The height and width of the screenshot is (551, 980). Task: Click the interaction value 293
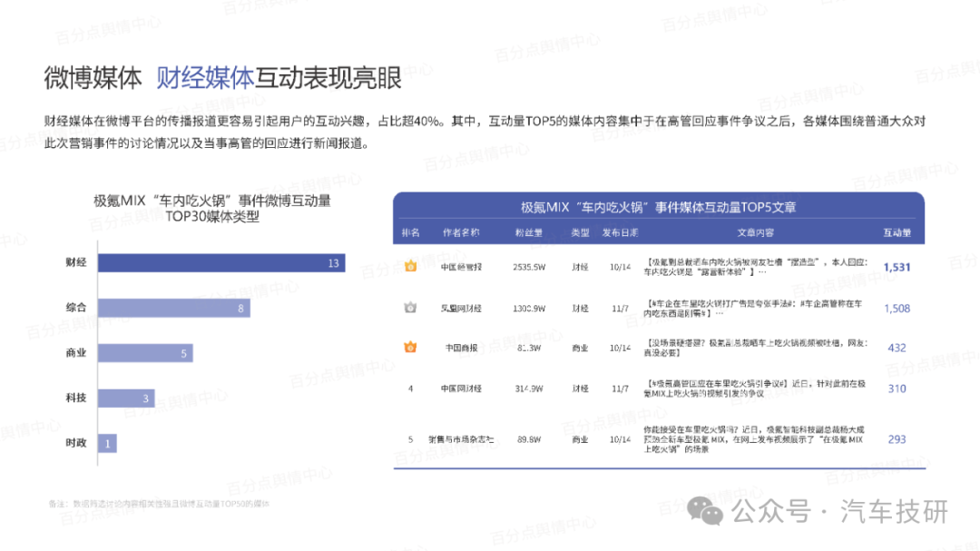coord(897,439)
